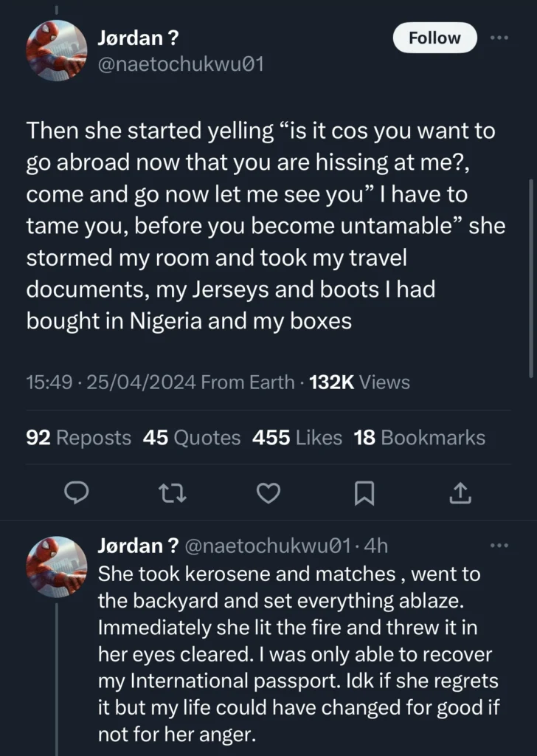View the 455 Likes list
Viewport: 537px width, 756px height.
click(298, 437)
